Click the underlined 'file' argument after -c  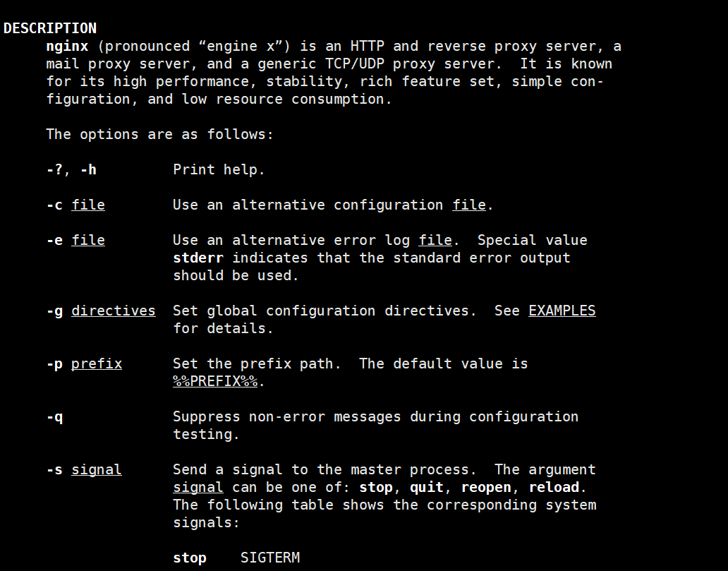click(88, 205)
